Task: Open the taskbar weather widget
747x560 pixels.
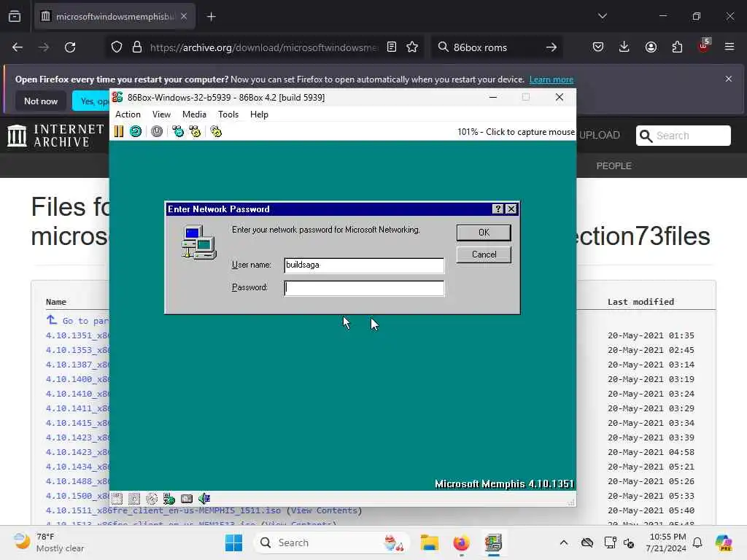Action: coord(47,542)
